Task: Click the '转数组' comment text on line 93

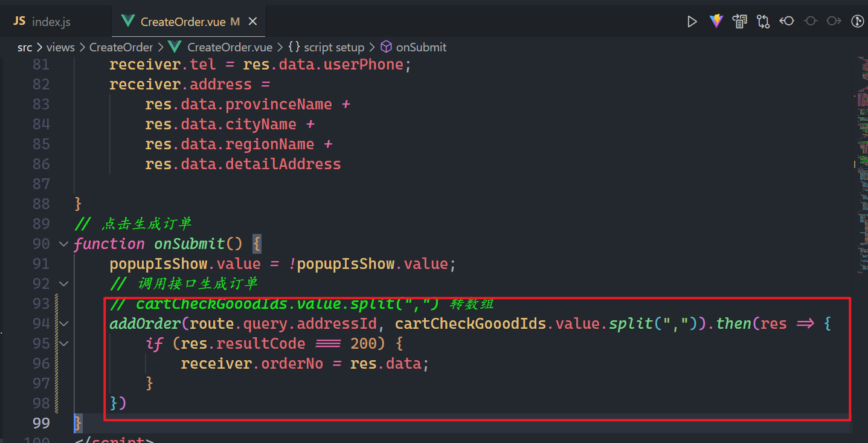Action: 472,303
